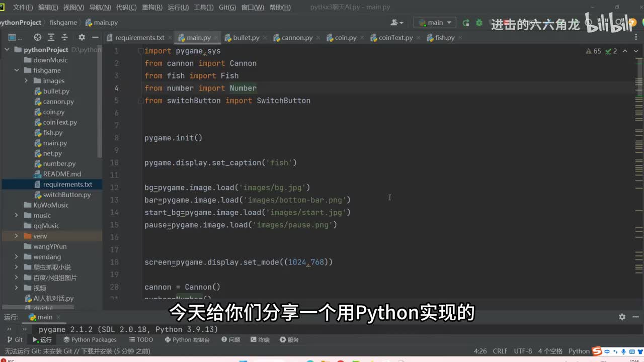Click the CRLF line separator in status bar
Screen dimensions: 644x362
point(500,351)
